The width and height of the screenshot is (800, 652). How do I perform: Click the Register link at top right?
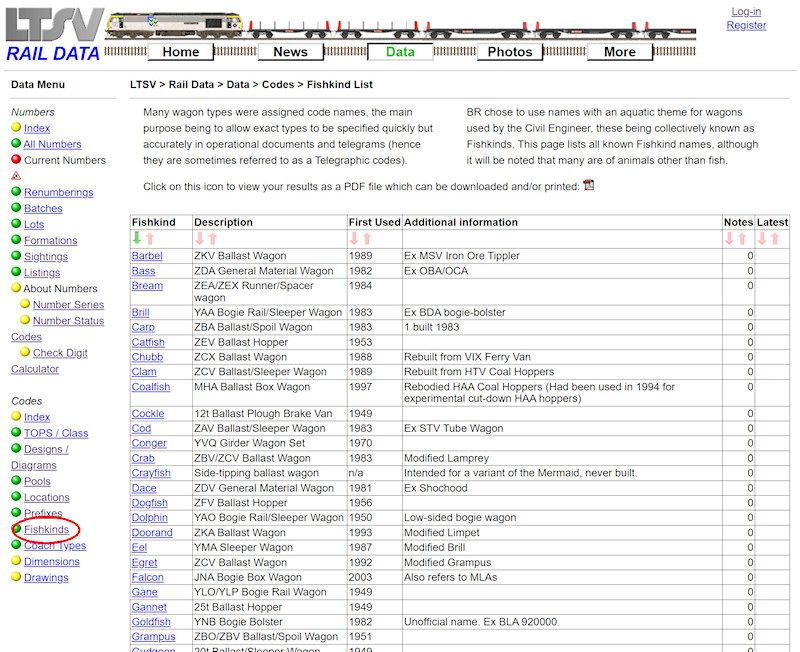click(x=746, y=24)
